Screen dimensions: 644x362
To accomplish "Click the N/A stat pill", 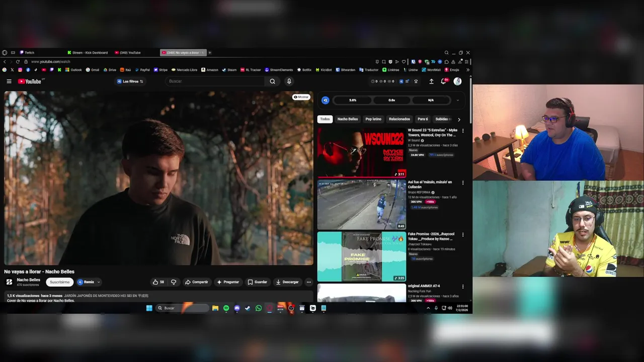I will [431, 100].
